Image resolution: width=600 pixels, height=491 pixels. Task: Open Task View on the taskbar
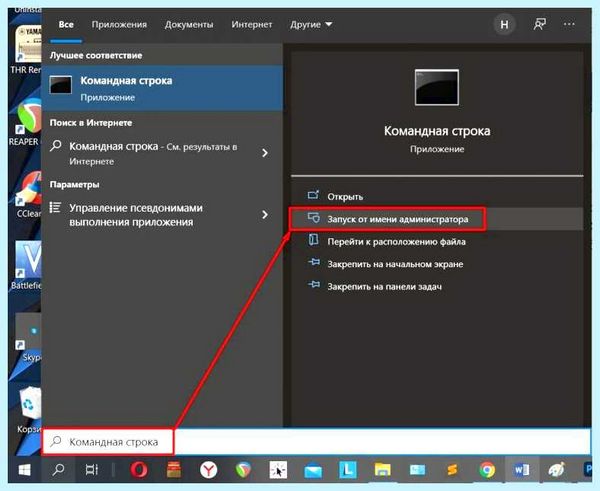pos(92,470)
